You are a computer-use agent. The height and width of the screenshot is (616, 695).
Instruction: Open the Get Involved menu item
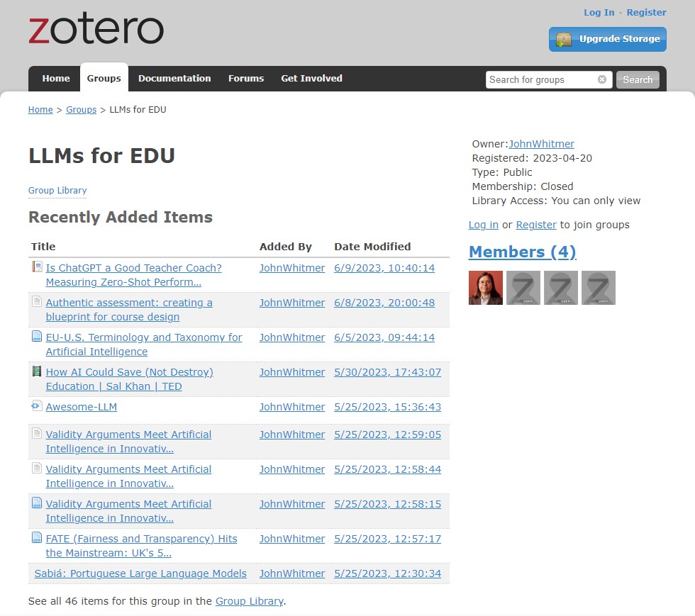(311, 79)
